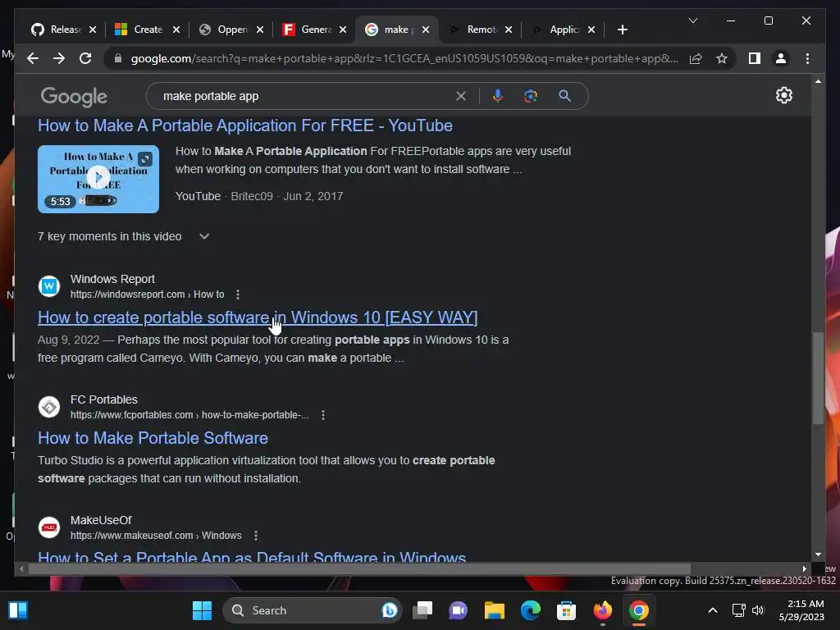Click the magnifier search button
This screenshot has width=840, height=630.
(564, 96)
